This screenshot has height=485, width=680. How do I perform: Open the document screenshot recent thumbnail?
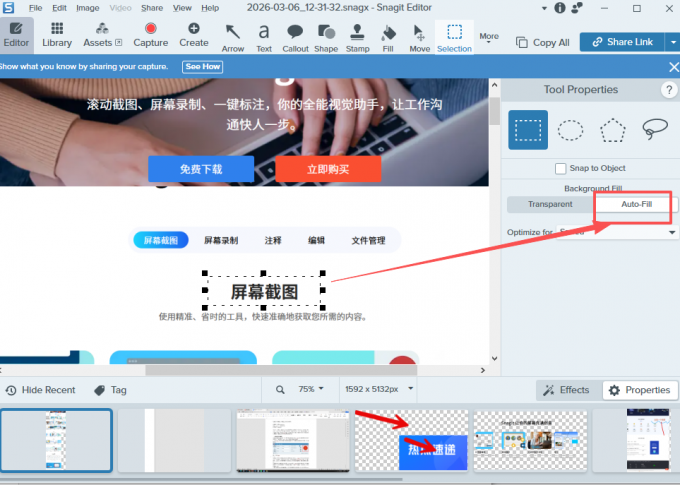pyautogui.click(x=293, y=440)
